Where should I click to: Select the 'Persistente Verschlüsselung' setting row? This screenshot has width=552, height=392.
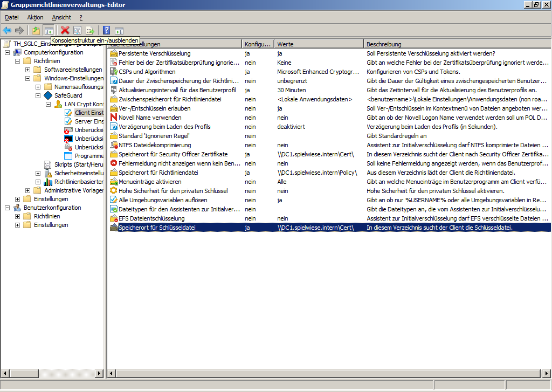point(154,53)
